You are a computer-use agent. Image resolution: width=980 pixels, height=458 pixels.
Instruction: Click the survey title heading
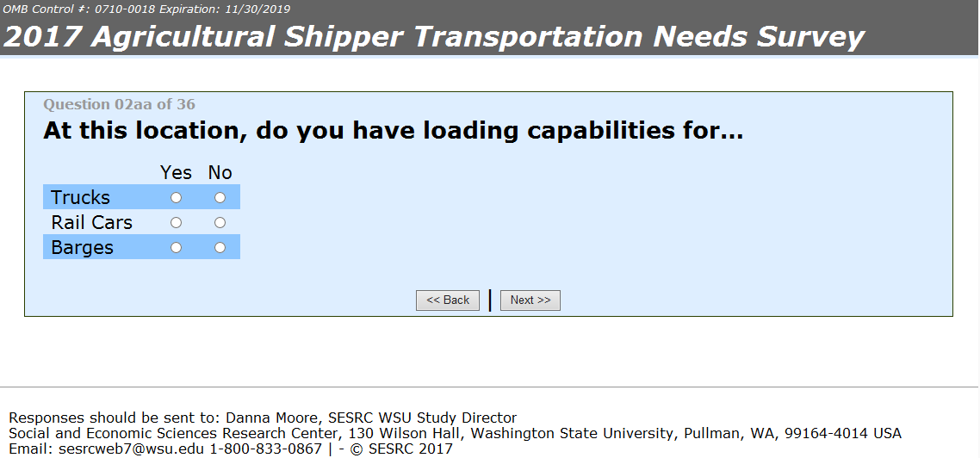(x=434, y=37)
